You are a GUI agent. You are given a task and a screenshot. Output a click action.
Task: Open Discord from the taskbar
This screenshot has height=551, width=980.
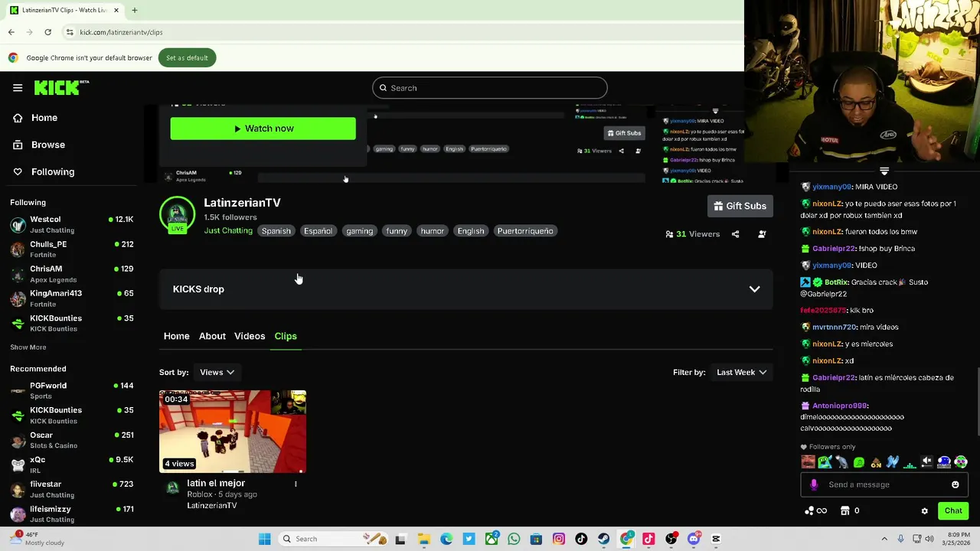[694, 539]
